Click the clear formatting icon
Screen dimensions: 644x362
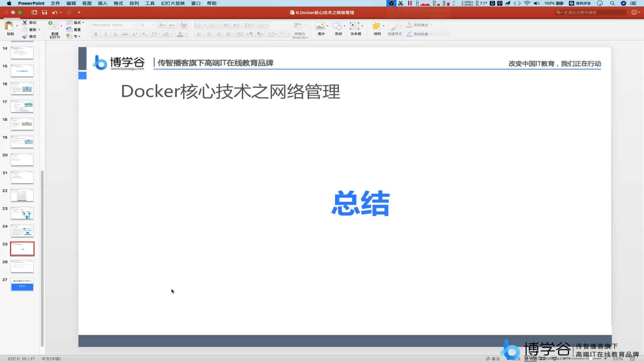coord(183,25)
